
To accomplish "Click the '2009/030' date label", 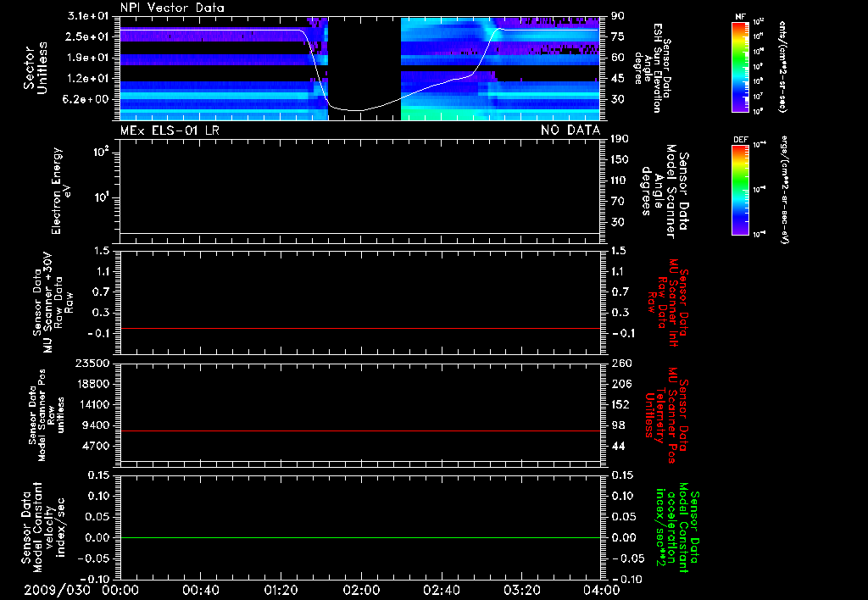I will (57, 590).
